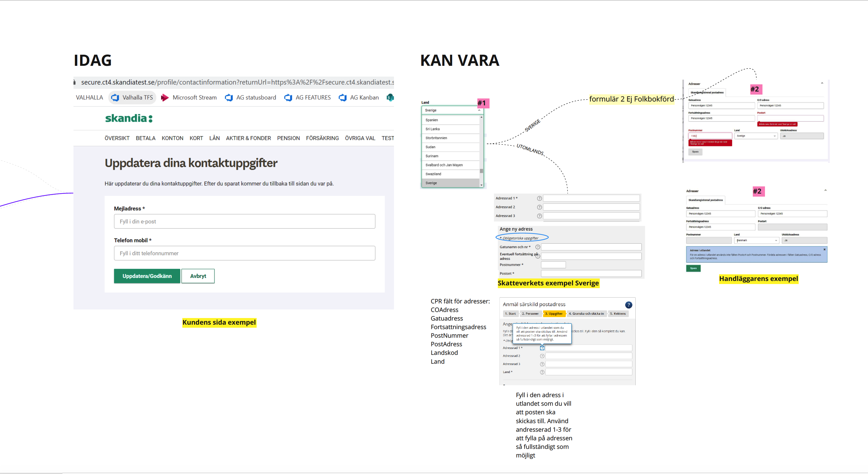This screenshot has width=868, height=474.
Task: Go to step 4. Granska och skicka in
Action: tap(586, 314)
